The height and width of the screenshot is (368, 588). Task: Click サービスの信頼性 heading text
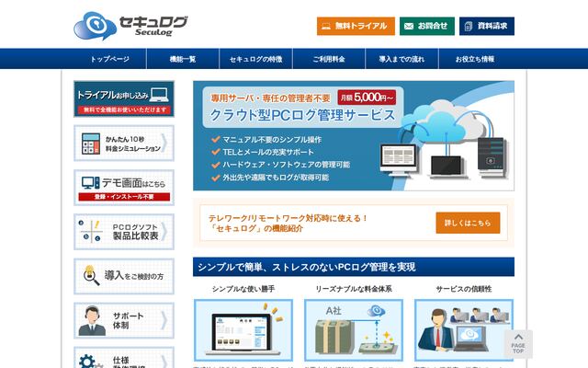(x=464, y=289)
